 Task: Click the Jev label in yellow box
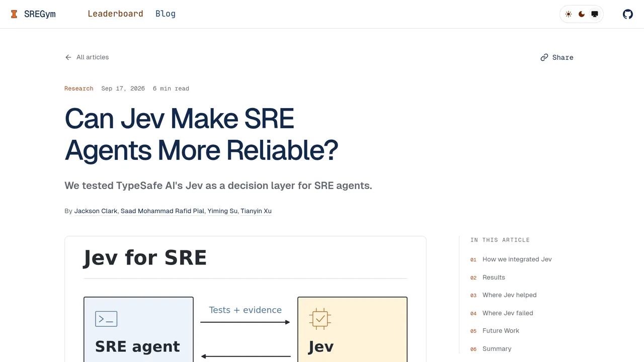coord(321,346)
